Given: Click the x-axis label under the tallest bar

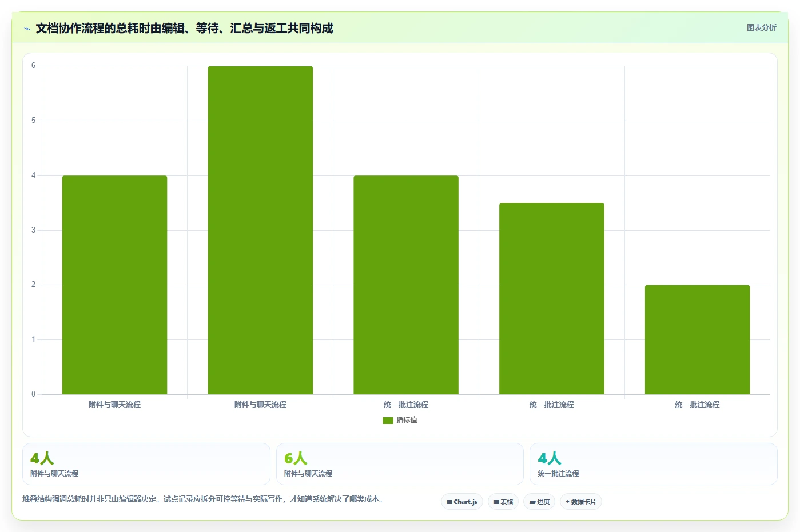Looking at the screenshot, I should pyautogui.click(x=260, y=405).
